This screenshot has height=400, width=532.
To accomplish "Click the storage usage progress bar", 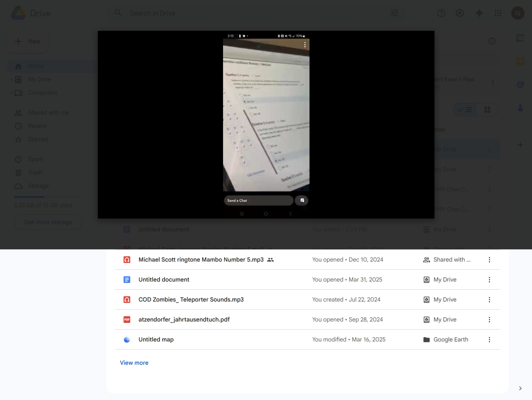I will point(50,197).
